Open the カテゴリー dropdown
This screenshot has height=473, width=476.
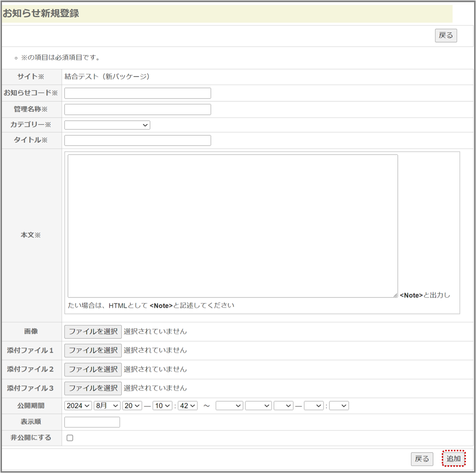(107, 125)
